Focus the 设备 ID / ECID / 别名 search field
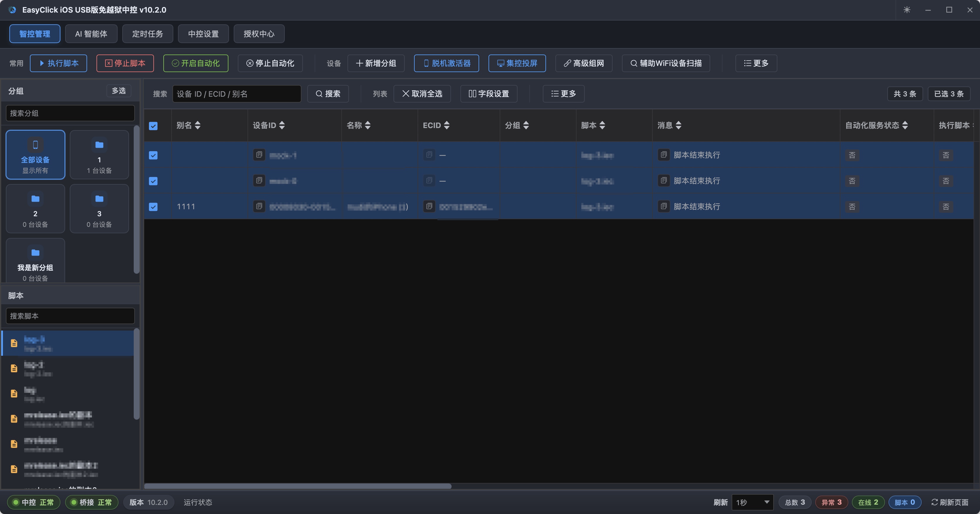 click(237, 93)
